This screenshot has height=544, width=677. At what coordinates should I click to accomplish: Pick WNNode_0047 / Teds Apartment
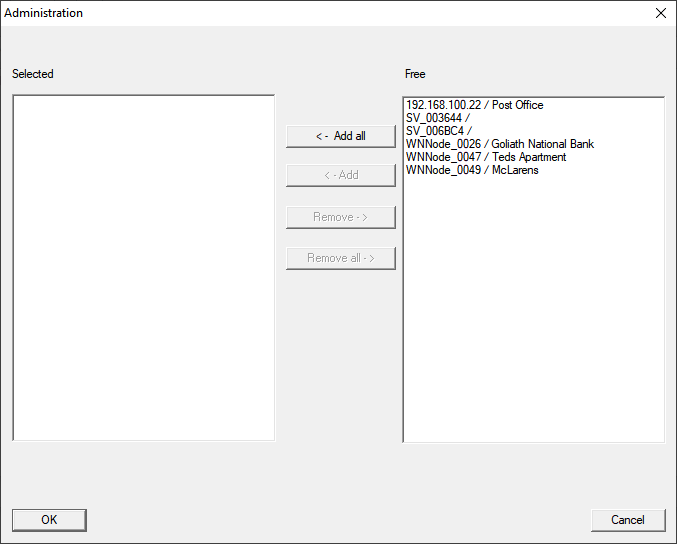pos(485,157)
